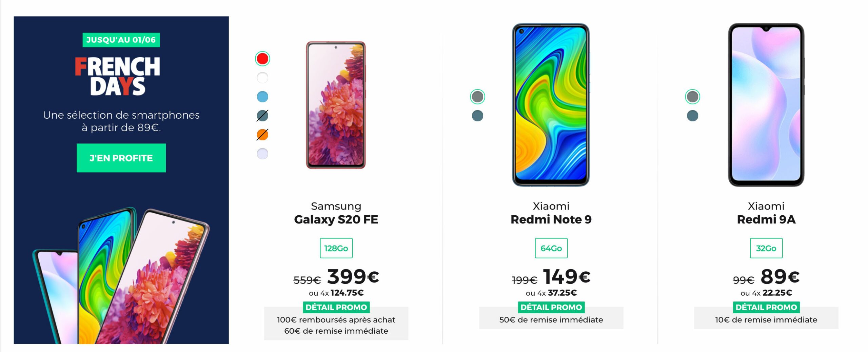Pick the teal color for Redmi Note 9
Image resolution: width=868 pixels, height=352 pixels.
click(x=477, y=116)
